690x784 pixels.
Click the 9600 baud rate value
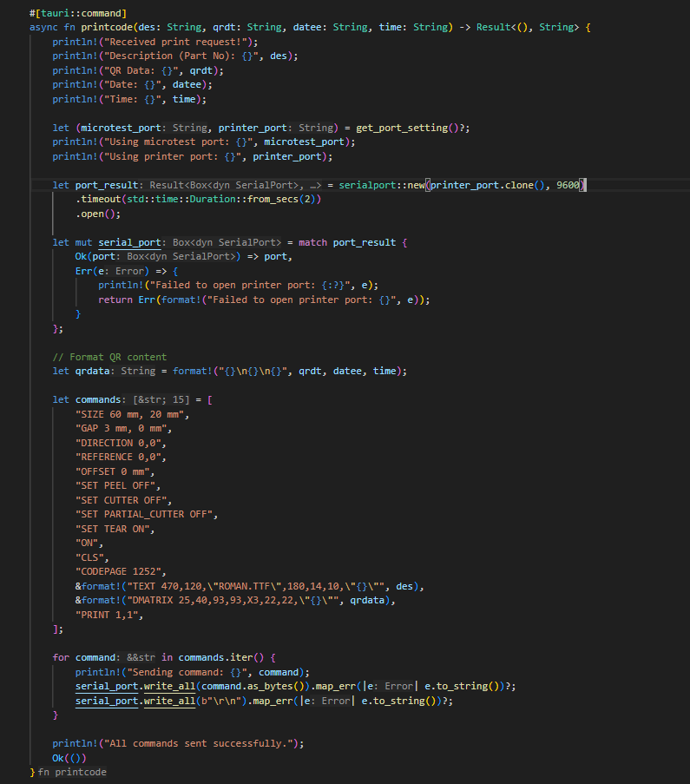pos(568,185)
